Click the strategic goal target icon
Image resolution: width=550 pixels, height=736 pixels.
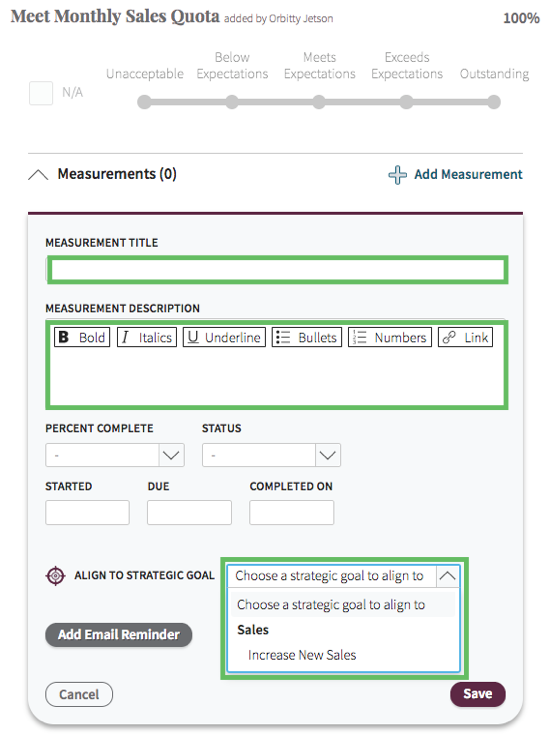pyautogui.click(x=55, y=575)
